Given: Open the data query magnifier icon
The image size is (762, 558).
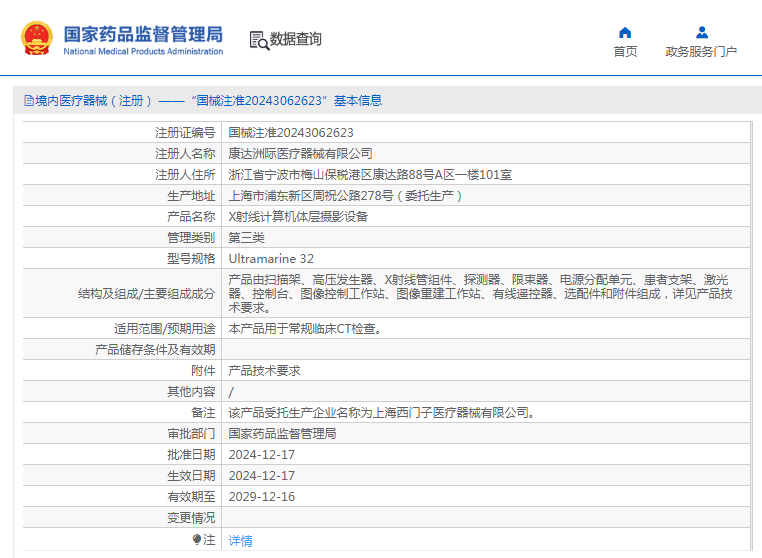Looking at the screenshot, I should click(259, 41).
